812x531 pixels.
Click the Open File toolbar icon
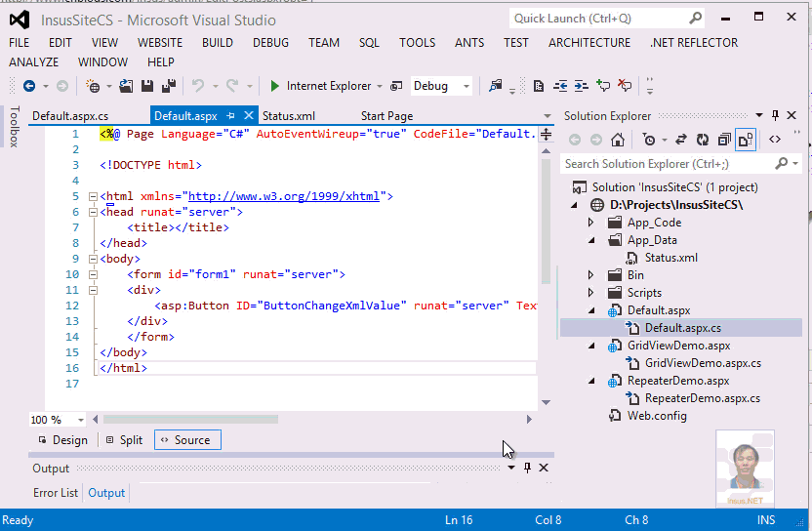(x=126, y=86)
